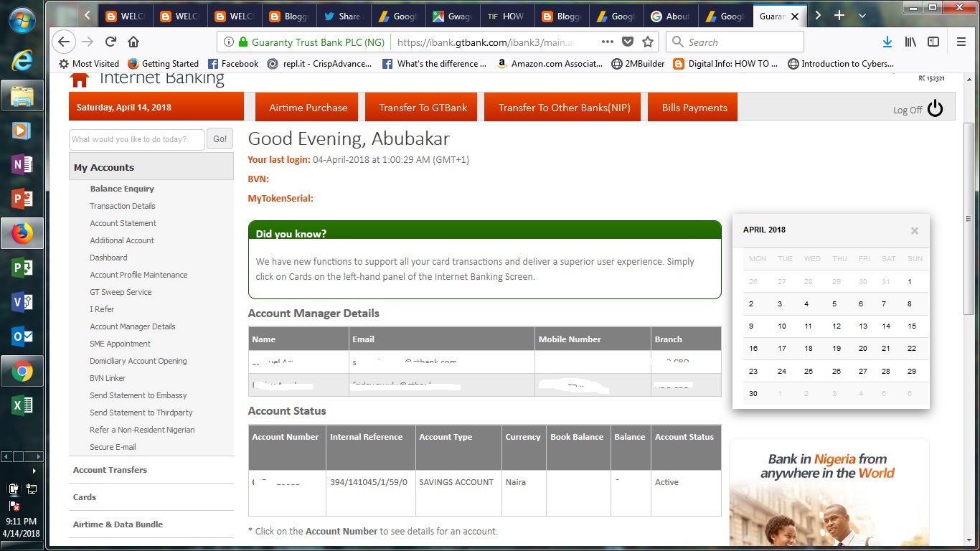Click the 'What would you like to do today?' field
The width and height of the screenshot is (980, 551).
click(x=137, y=139)
